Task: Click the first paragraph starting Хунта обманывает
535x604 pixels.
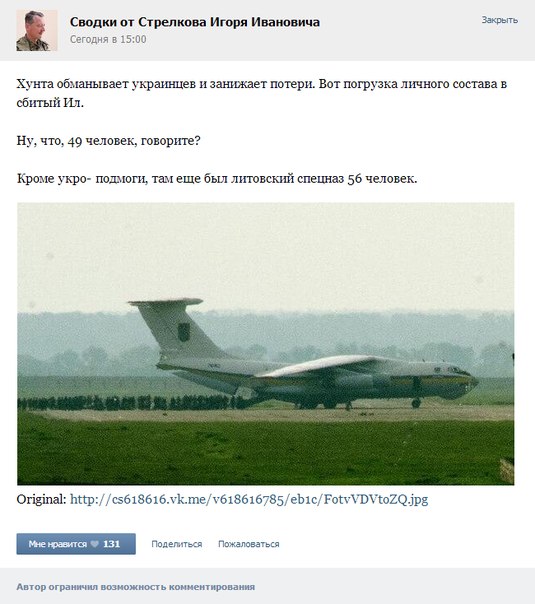Action: (262, 93)
